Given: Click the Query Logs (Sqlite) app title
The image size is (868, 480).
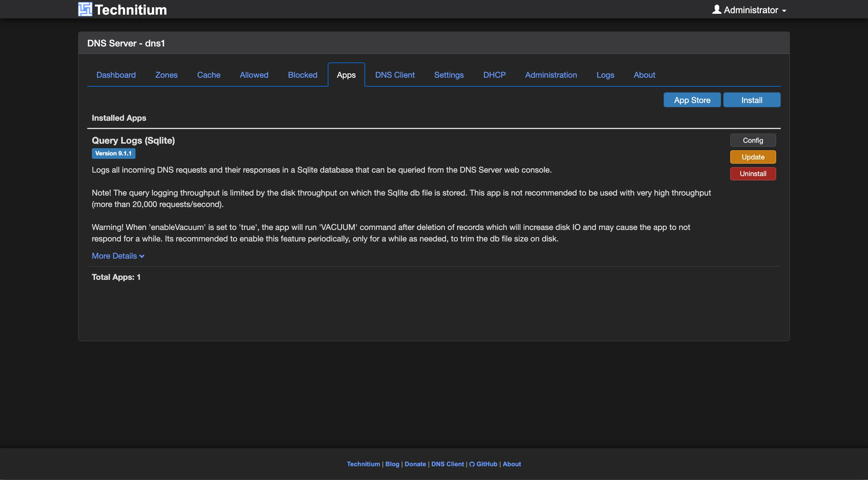Looking at the screenshot, I should pos(133,141).
